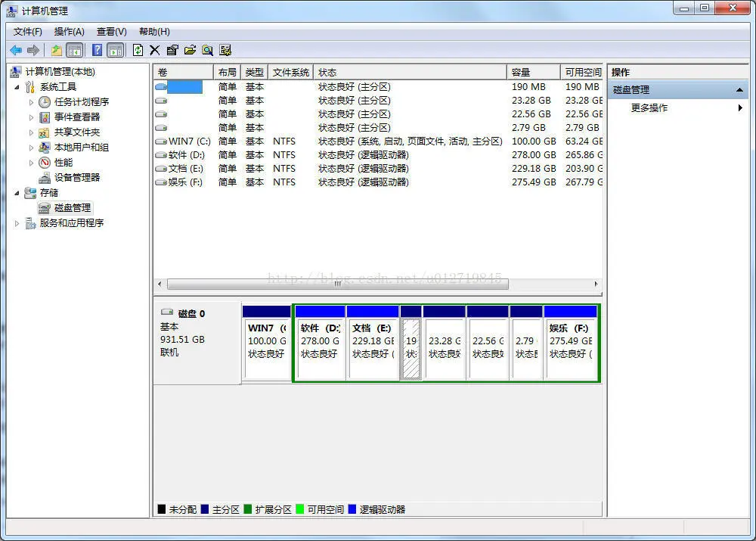Collapse the 存储 tree node
Image resolution: width=756 pixels, height=541 pixels.
pos(17,193)
